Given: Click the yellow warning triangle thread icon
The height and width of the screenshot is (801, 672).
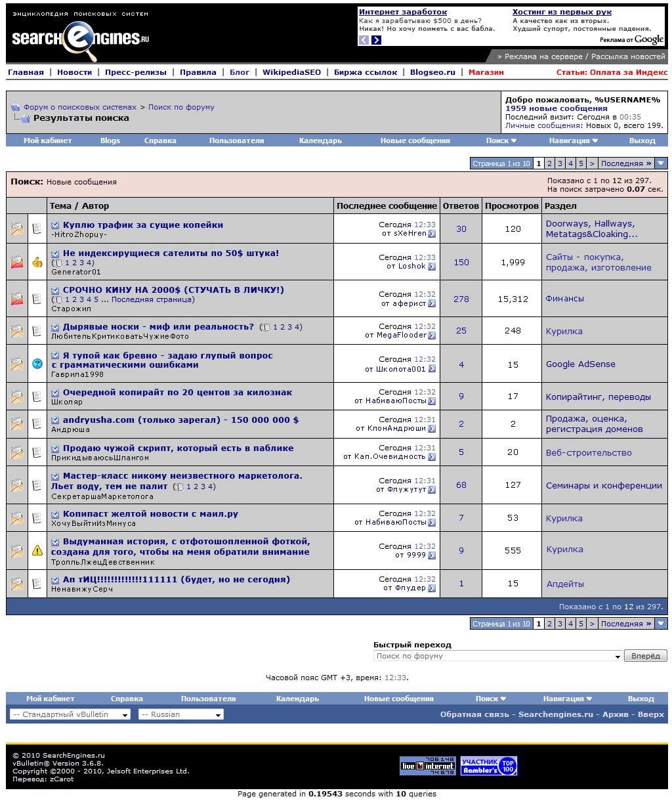Looking at the screenshot, I should 37,550.
